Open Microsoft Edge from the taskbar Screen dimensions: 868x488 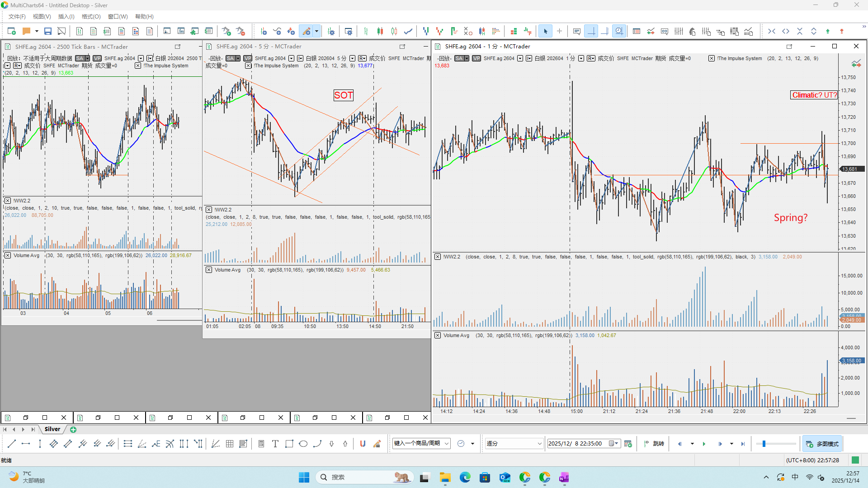465,477
